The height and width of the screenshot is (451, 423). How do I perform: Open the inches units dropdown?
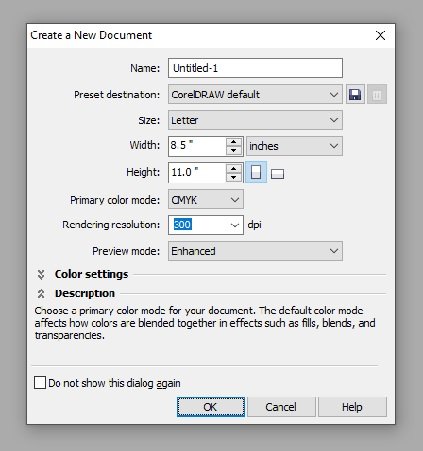coord(294,146)
